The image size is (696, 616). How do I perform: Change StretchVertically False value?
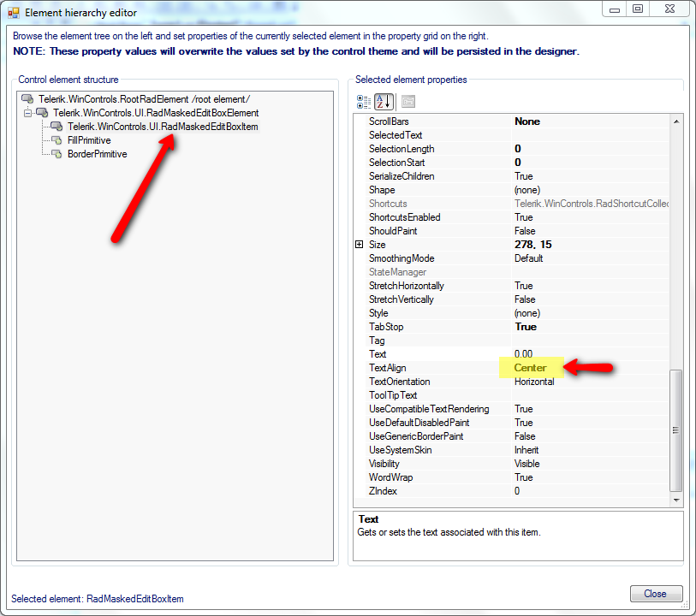pyautogui.click(x=591, y=299)
